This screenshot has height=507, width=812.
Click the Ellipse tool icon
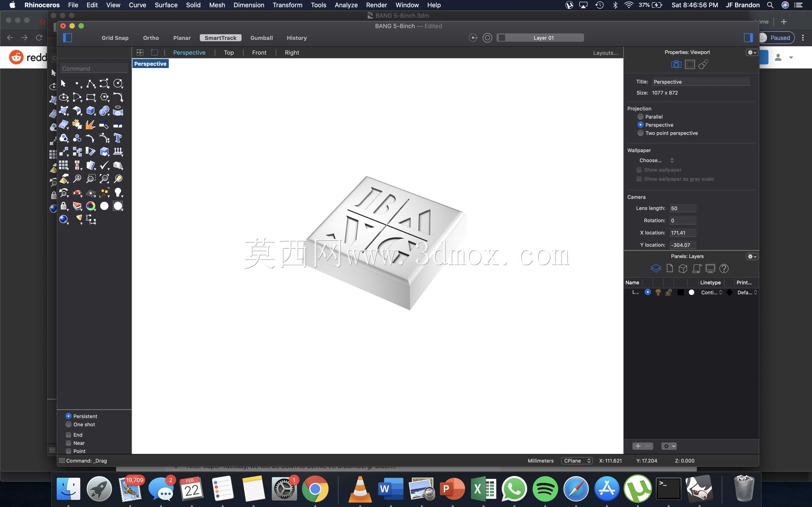pos(64,97)
